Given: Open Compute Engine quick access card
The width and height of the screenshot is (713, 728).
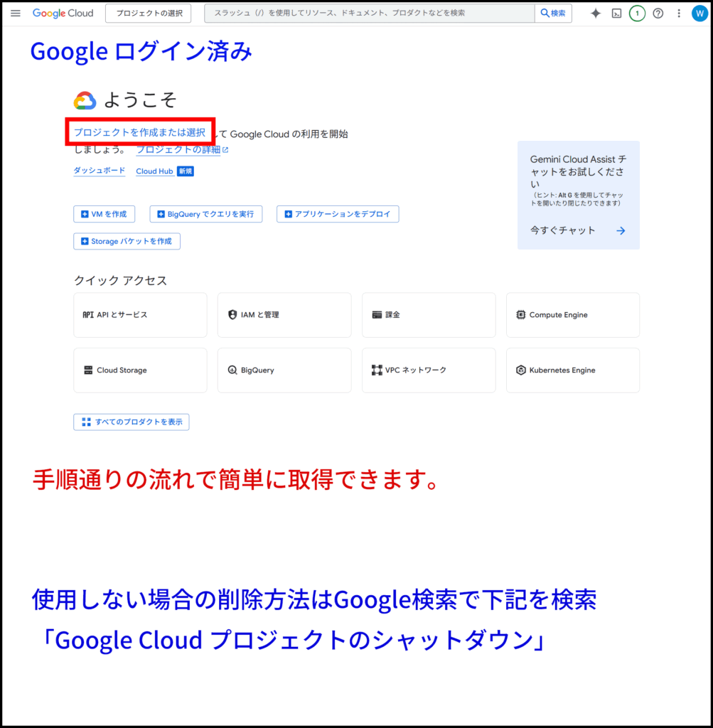Looking at the screenshot, I should 573,315.
